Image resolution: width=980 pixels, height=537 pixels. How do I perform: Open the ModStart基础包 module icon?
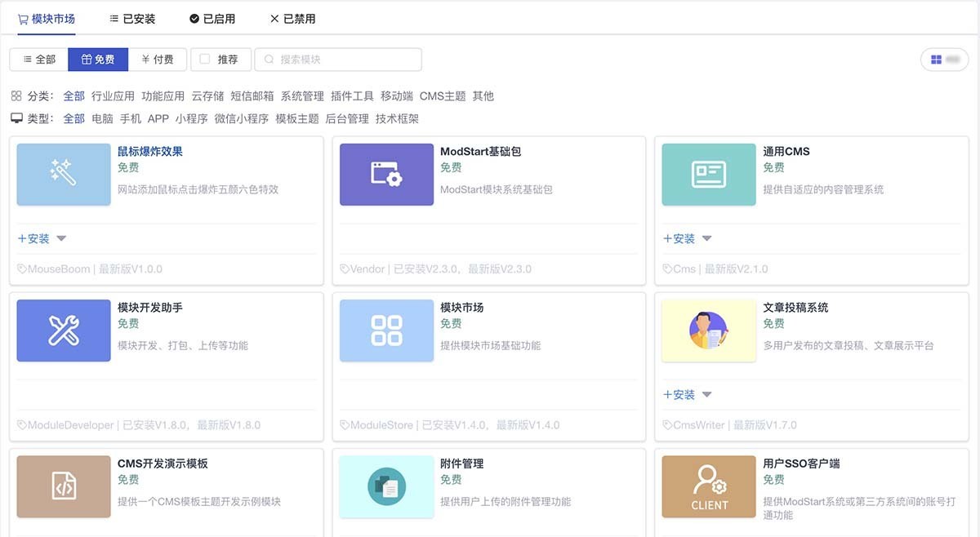(386, 175)
